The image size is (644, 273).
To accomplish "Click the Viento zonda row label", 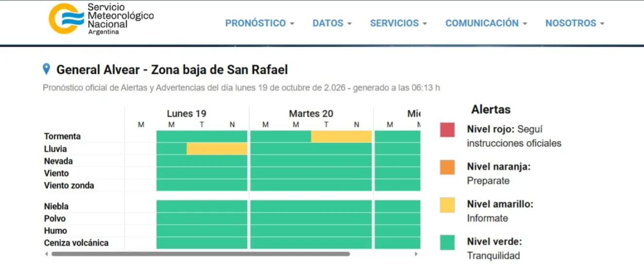I will (x=69, y=185).
